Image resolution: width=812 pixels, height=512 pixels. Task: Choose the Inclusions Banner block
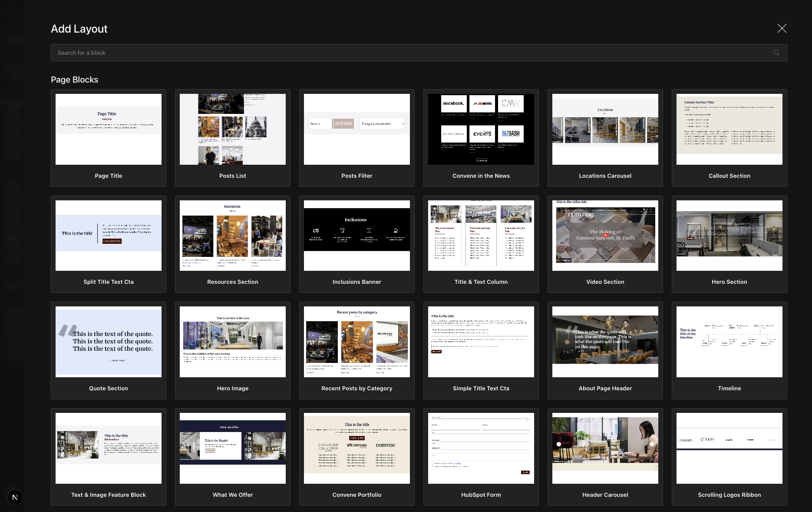pos(356,244)
